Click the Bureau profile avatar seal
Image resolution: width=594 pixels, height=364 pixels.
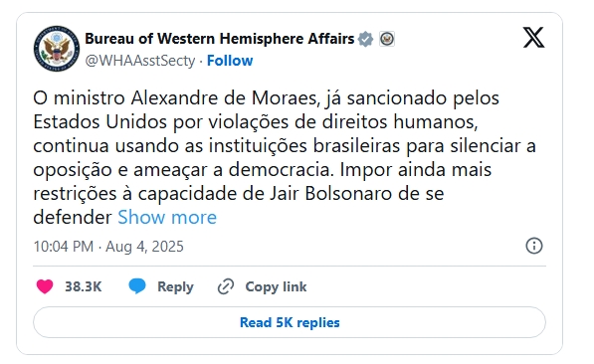click(x=57, y=49)
